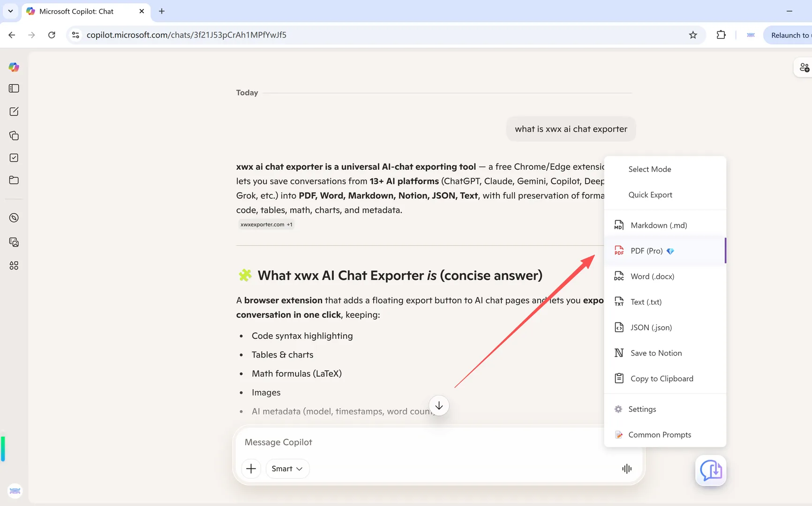Click the plus attach button in composer
The width and height of the screenshot is (812, 506).
point(251,469)
